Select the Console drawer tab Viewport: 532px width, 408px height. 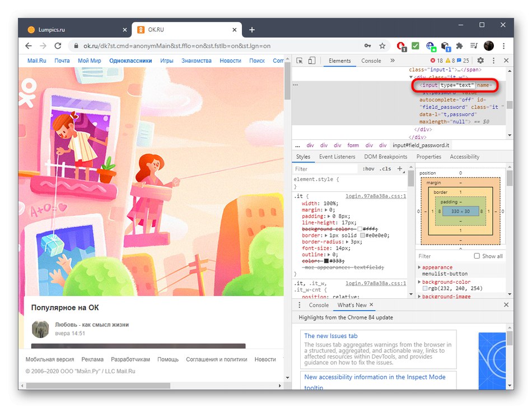click(319, 305)
